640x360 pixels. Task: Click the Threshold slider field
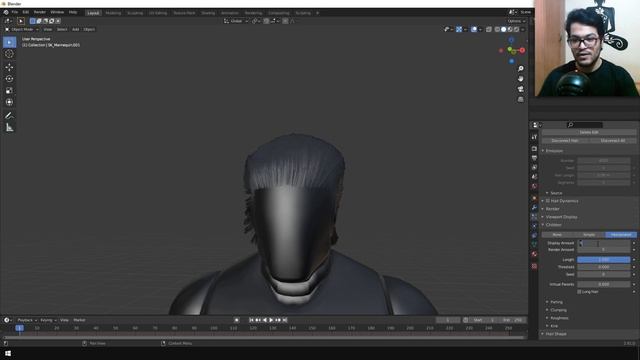coord(604,267)
